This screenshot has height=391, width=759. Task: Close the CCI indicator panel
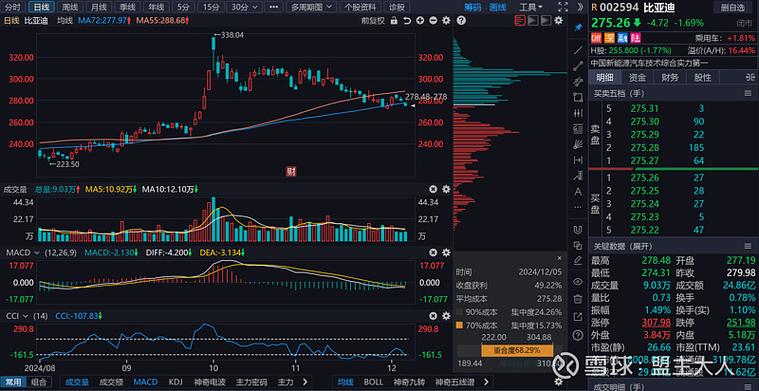(433, 316)
